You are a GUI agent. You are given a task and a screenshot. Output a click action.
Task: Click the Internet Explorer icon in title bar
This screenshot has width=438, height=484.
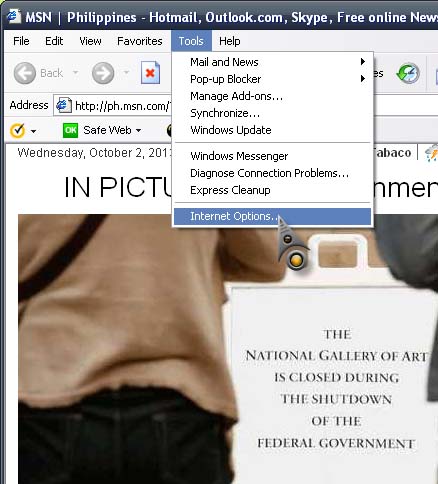[14, 16]
